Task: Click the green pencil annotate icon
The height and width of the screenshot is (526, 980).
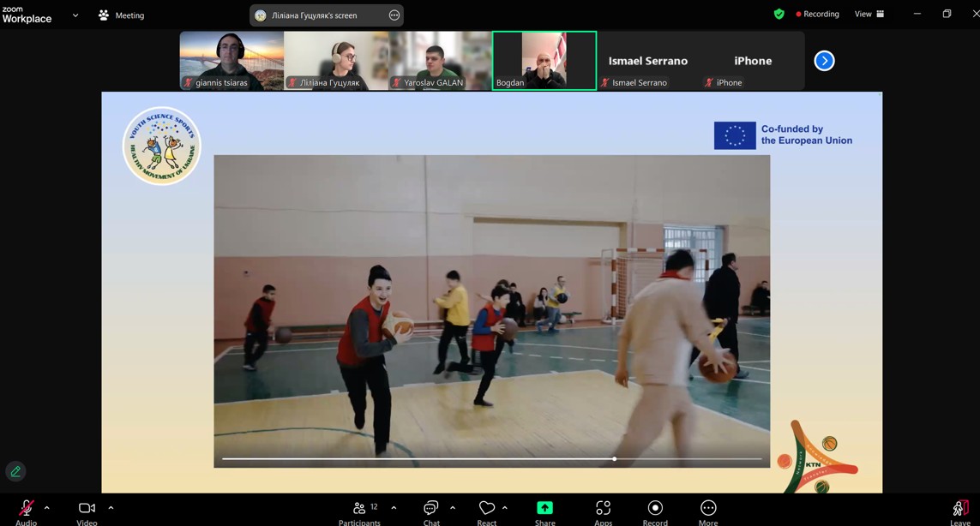Action: click(x=15, y=471)
